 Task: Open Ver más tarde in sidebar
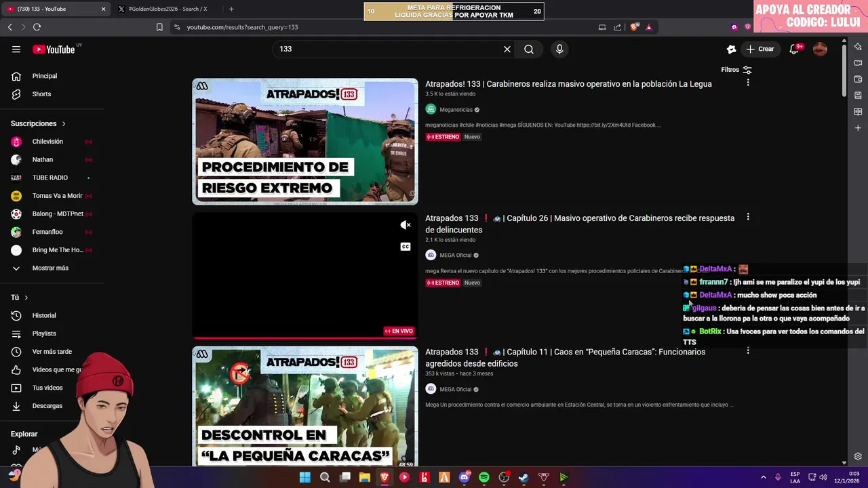[x=53, y=352]
